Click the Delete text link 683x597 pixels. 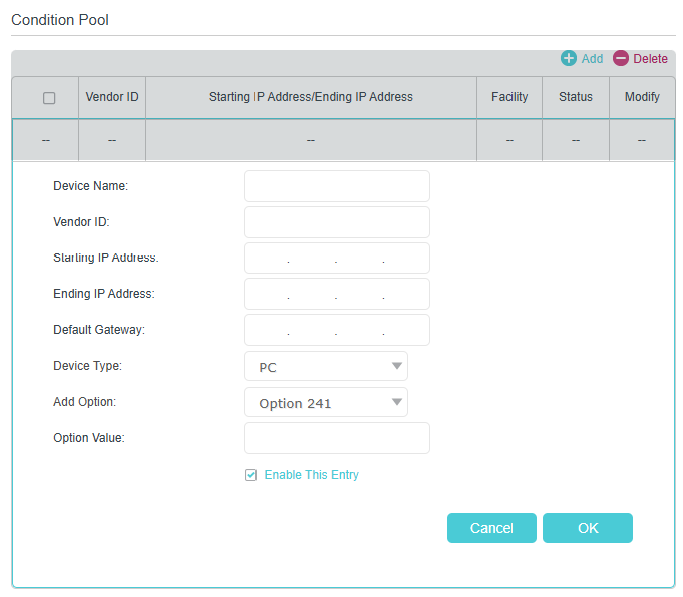650,59
